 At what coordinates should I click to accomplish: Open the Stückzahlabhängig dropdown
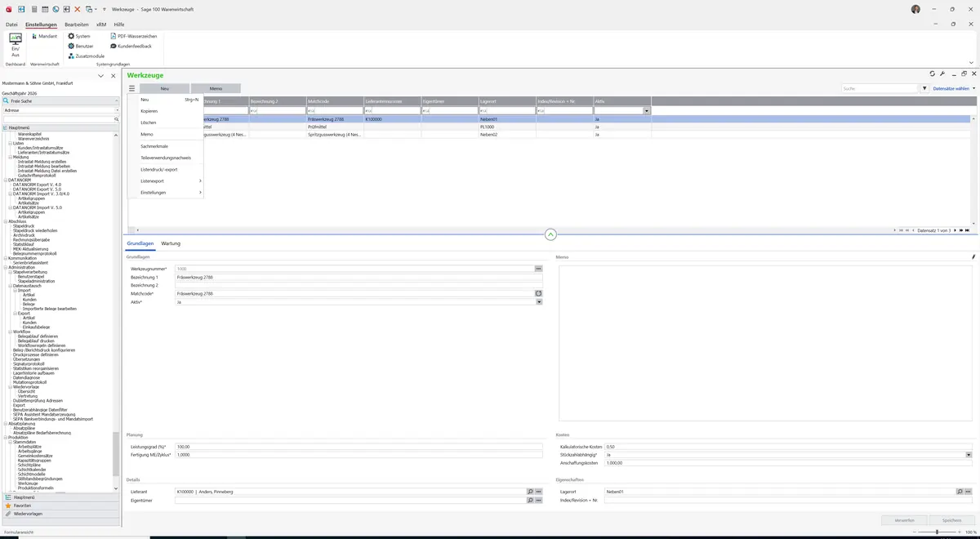[x=969, y=455]
